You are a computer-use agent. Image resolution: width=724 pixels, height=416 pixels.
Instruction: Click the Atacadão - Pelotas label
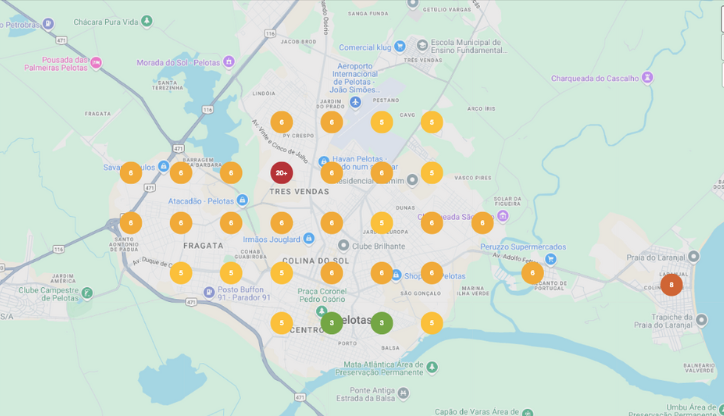[201, 201]
